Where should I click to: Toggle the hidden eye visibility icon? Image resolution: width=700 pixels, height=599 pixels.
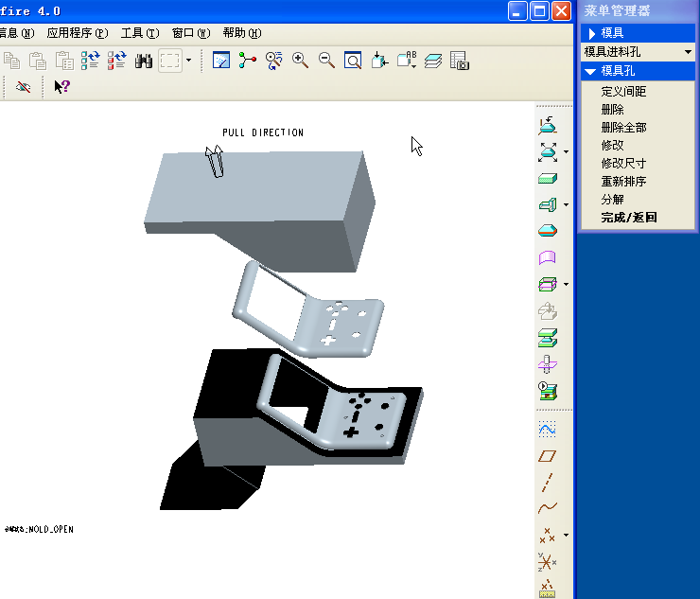point(24,87)
